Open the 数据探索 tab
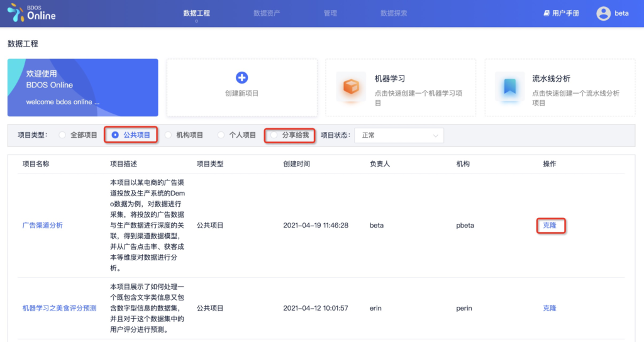The image size is (644, 342). [x=394, y=13]
